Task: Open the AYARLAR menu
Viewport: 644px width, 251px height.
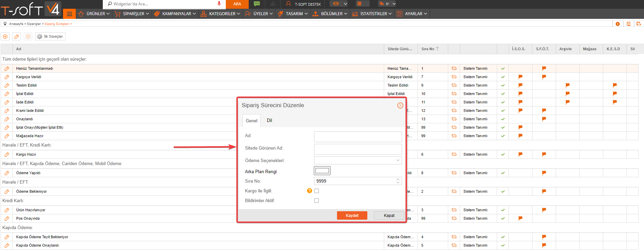Action: [x=412, y=14]
